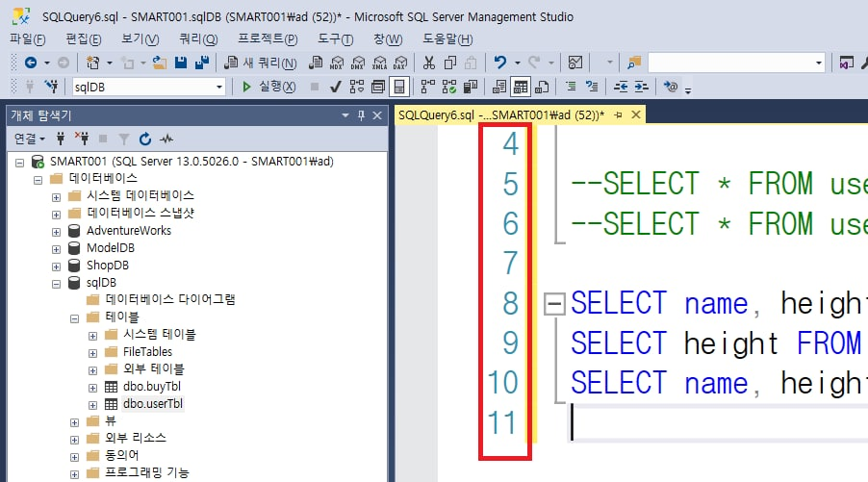
Task: Open the 도구(T) menu
Action: (x=336, y=38)
